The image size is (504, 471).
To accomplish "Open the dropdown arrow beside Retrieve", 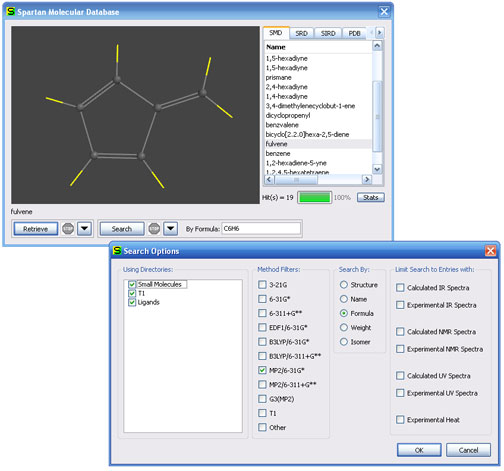I will [x=85, y=229].
